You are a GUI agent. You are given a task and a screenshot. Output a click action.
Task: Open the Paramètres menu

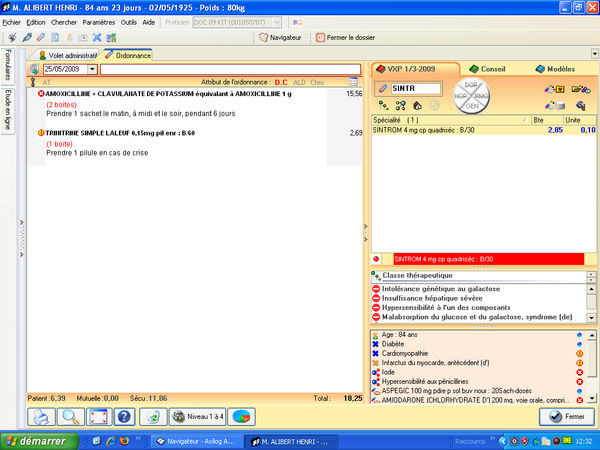pos(98,21)
